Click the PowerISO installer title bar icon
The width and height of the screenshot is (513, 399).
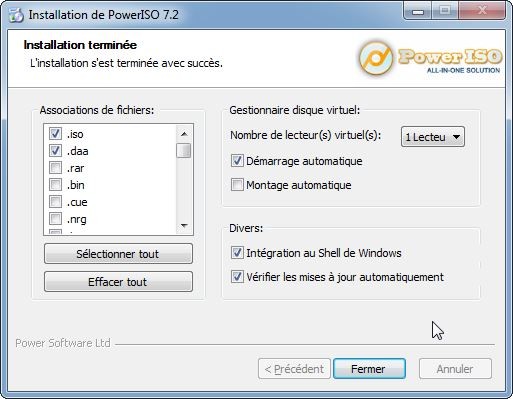pyautogui.click(x=16, y=15)
